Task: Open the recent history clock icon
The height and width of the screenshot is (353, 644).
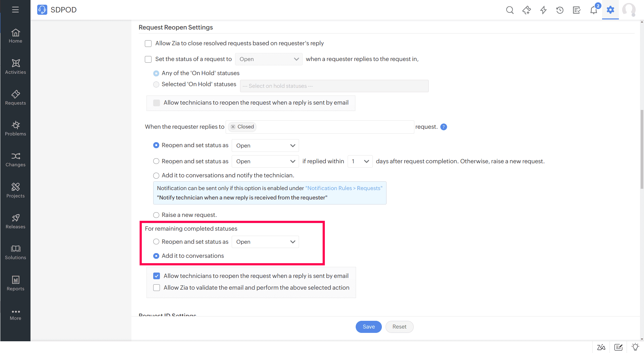Action: coord(560,10)
